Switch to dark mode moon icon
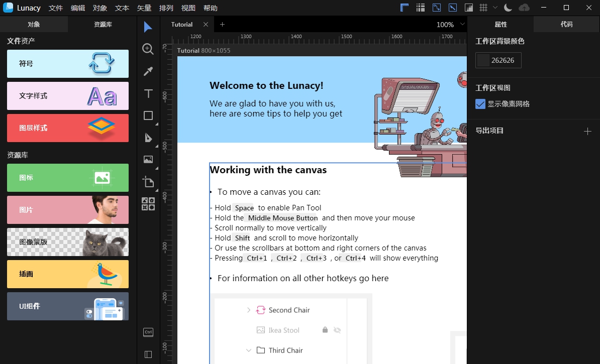The width and height of the screenshot is (600, 364). pos(508,8)
